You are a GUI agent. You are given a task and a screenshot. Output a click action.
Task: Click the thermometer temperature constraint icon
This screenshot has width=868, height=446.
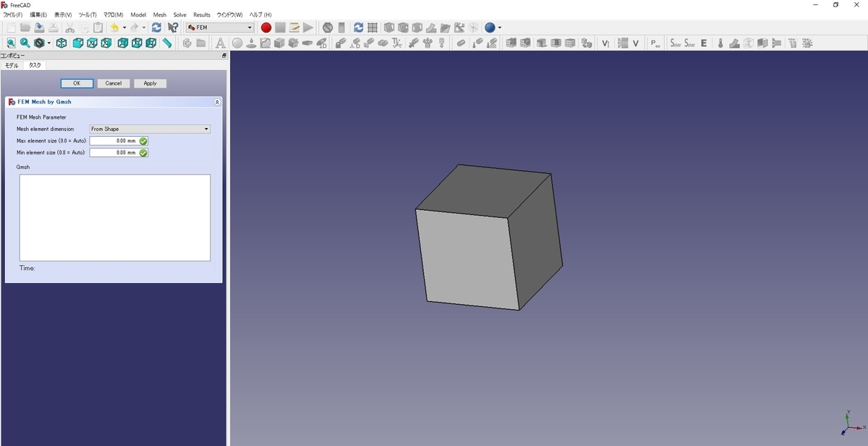coord(720,43)
